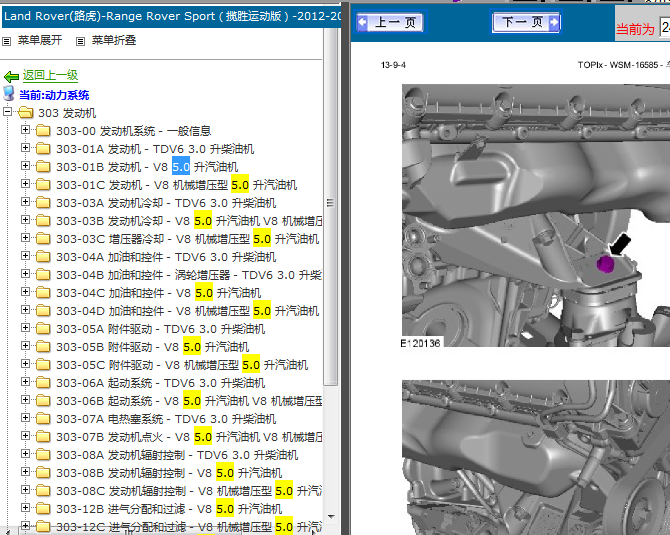Click the lower engine diagram image
Screen dimensions: 670x535
536,458
